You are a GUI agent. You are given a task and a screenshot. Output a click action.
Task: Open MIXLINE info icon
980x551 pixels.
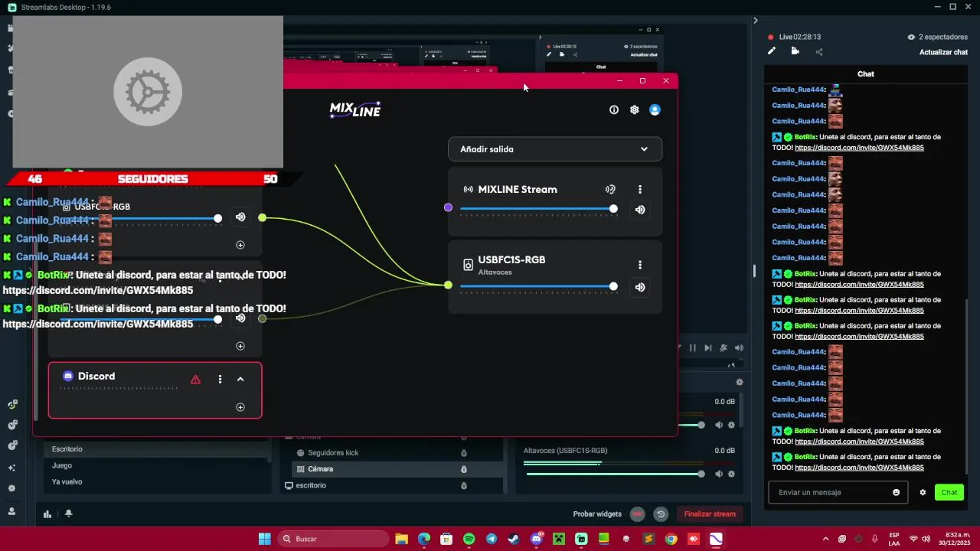pos(613,109)
